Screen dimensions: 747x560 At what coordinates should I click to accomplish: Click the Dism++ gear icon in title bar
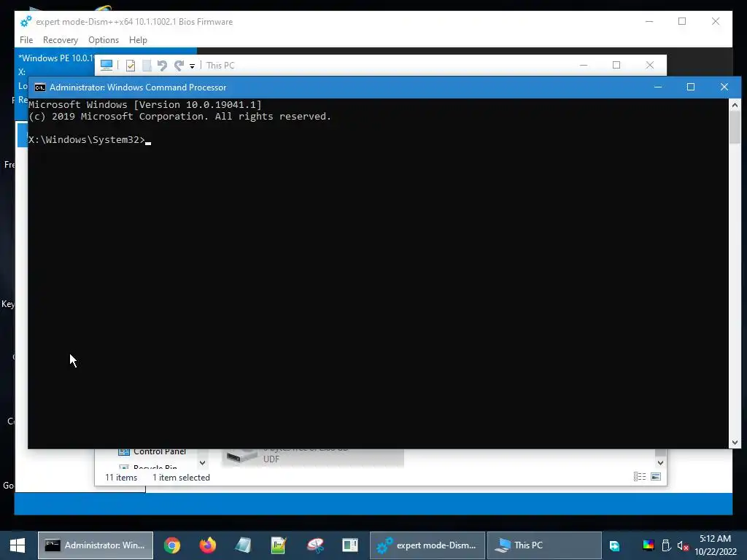point(26,21)
